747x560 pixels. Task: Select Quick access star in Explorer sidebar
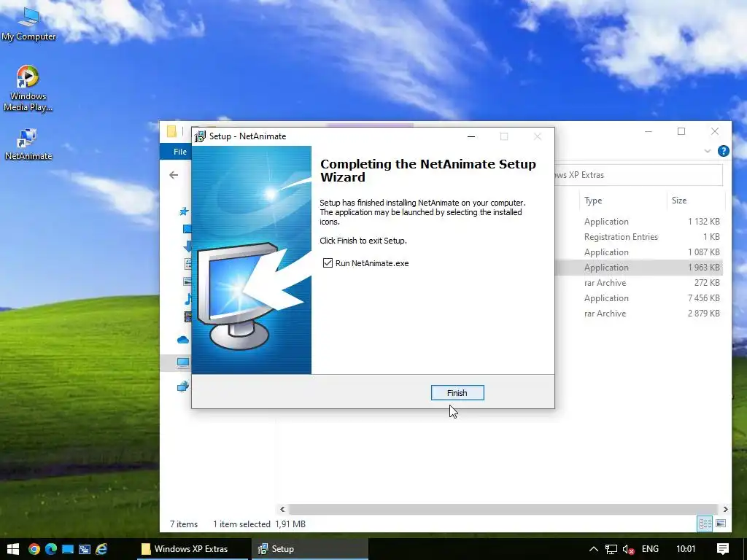(x=184, y=211)
